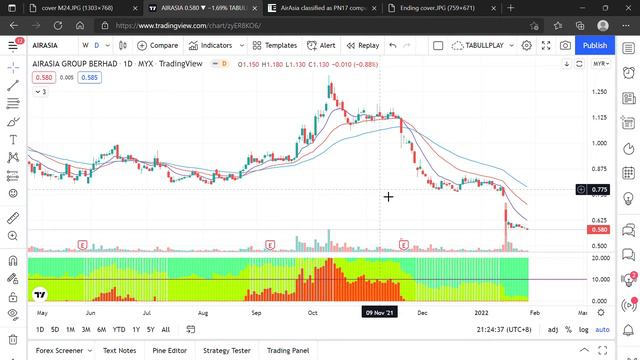Viewport: 640px width, 360px height.
Task: Expand the time interval dropdown arrow
Action: pyautogui.click(x=107, y=45)
